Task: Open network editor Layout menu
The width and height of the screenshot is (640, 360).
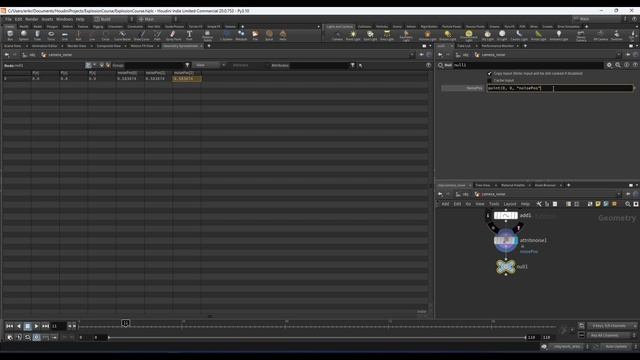Action: (x=509, y=204)
